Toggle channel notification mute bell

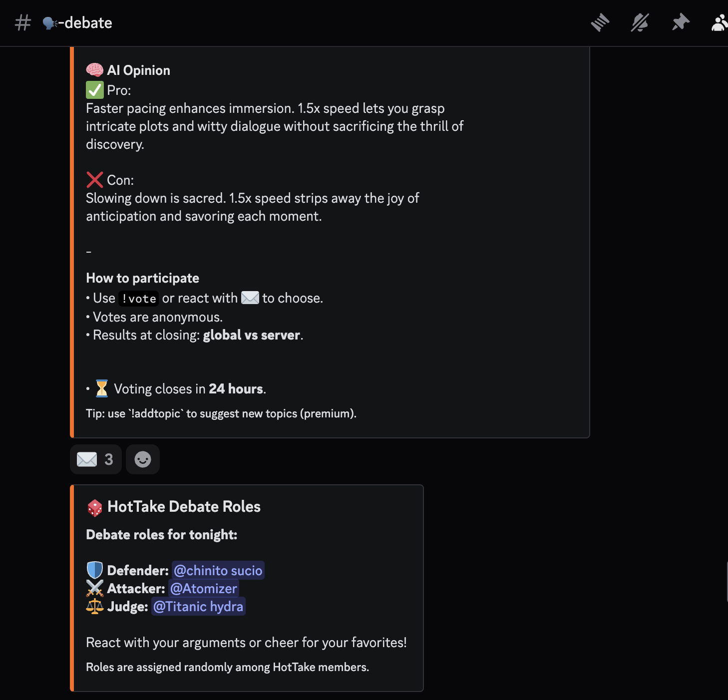[x=640, y=22]
